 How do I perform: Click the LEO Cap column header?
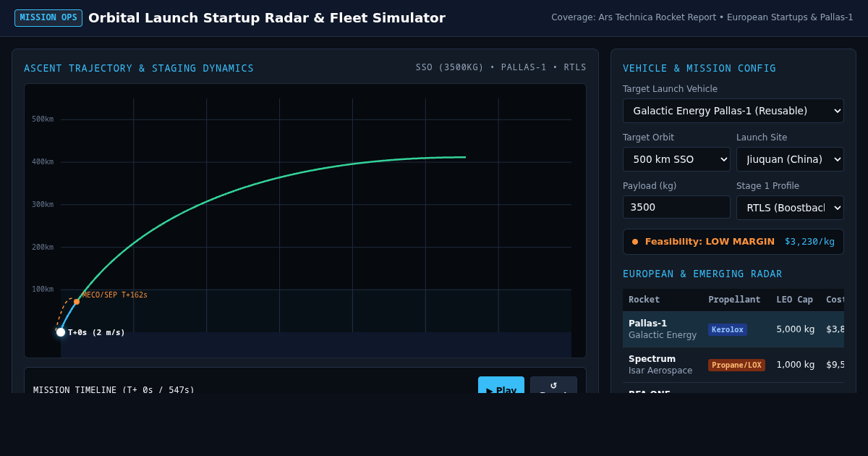794,300
